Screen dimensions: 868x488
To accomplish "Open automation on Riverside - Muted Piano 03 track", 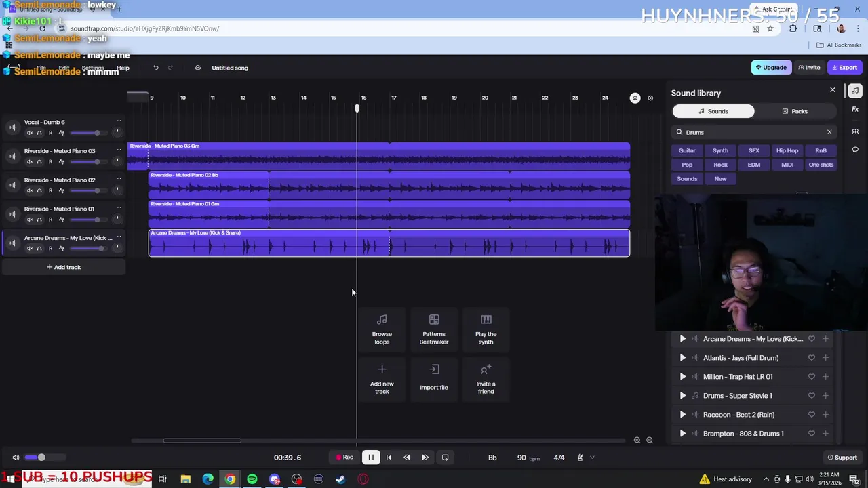I will point(61,162).
